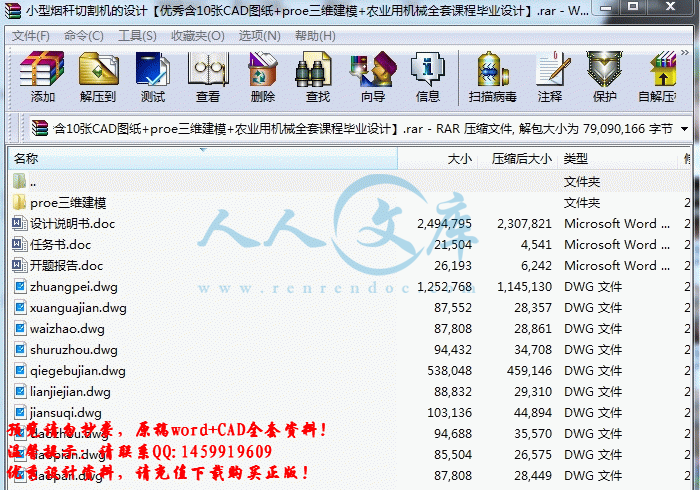Open the 文件(F) menu

(30, 36)
